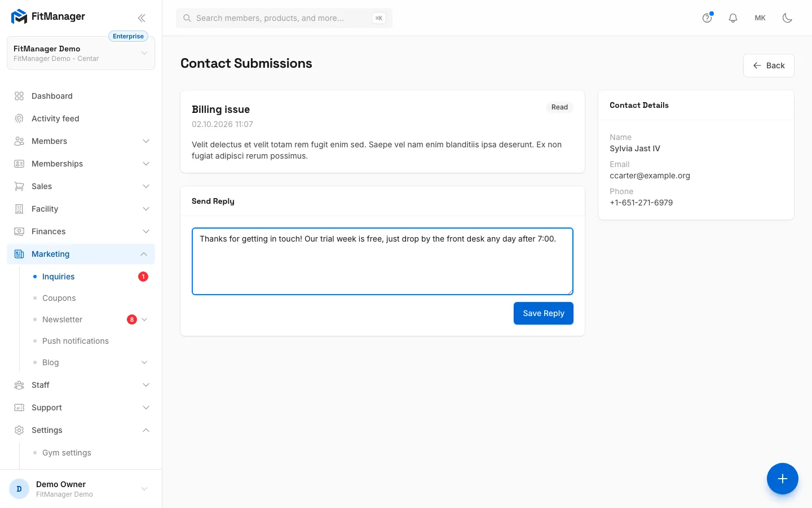Click the Settings gear icon
812x508 pixels.
[19, 430]
